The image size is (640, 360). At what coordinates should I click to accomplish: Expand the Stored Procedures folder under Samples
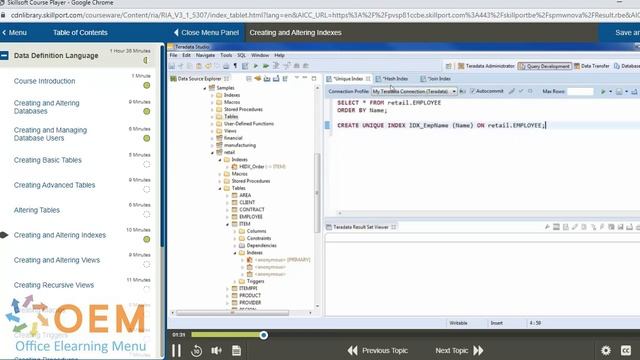point(212,109)
